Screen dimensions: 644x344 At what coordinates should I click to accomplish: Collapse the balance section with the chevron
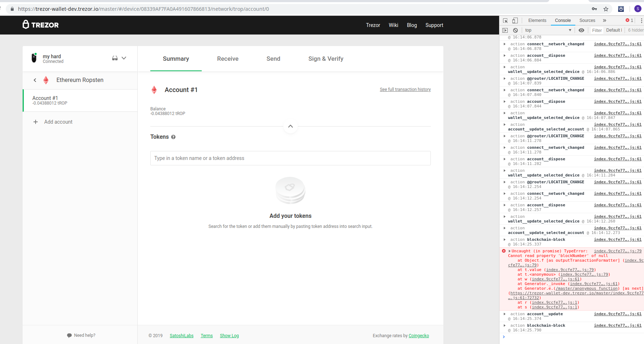coord(290,127)
